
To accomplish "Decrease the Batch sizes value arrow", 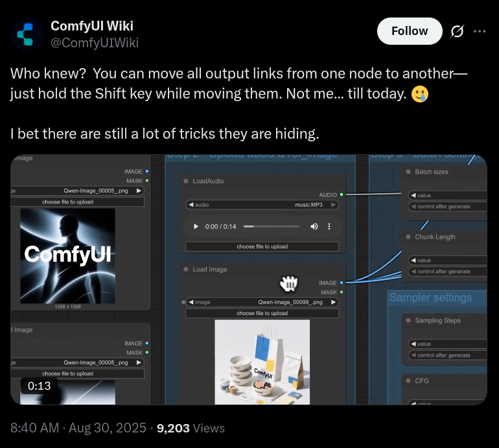I will tap(413, 195).
